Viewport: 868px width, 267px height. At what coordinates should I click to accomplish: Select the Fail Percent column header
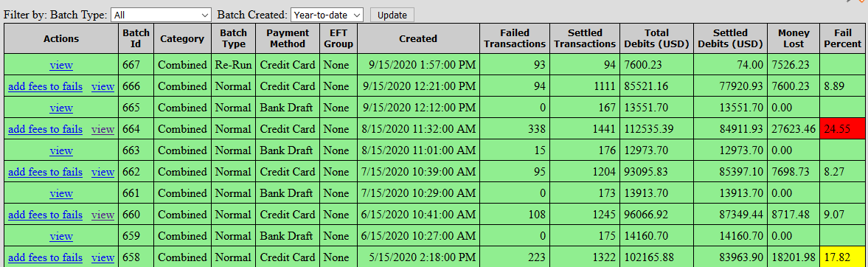842,39
